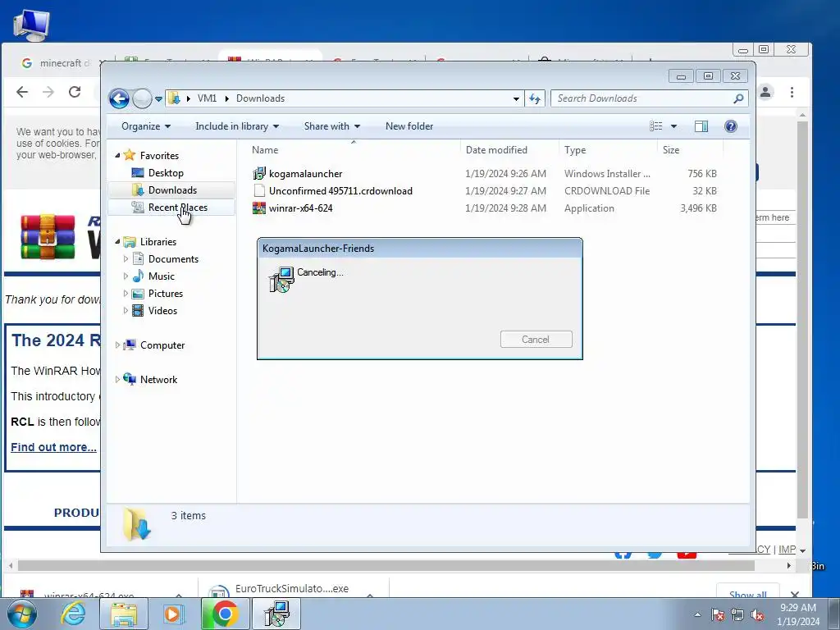Open recent locations dropdown beside navigation arrows
The height and width of the screenshot is (630, 840).
click(158, 99)
